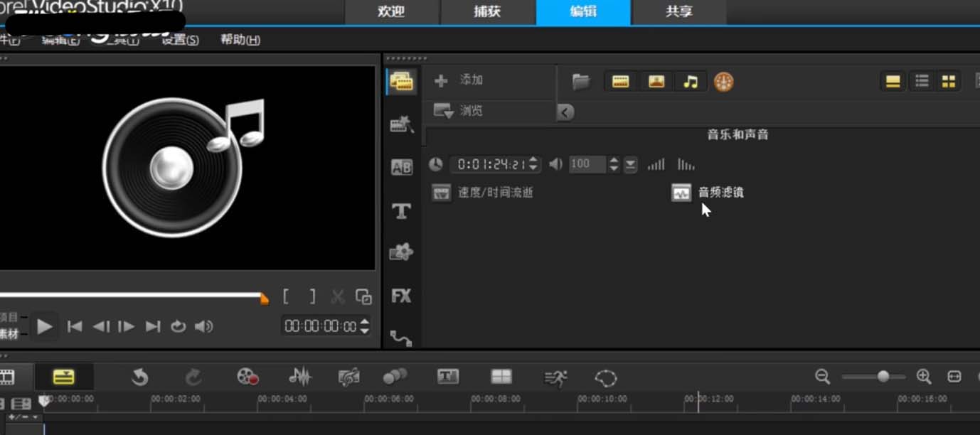Screen dimensions: 980x435
Task: Switch to the 编辑 tab
Action: coord(583,11)
